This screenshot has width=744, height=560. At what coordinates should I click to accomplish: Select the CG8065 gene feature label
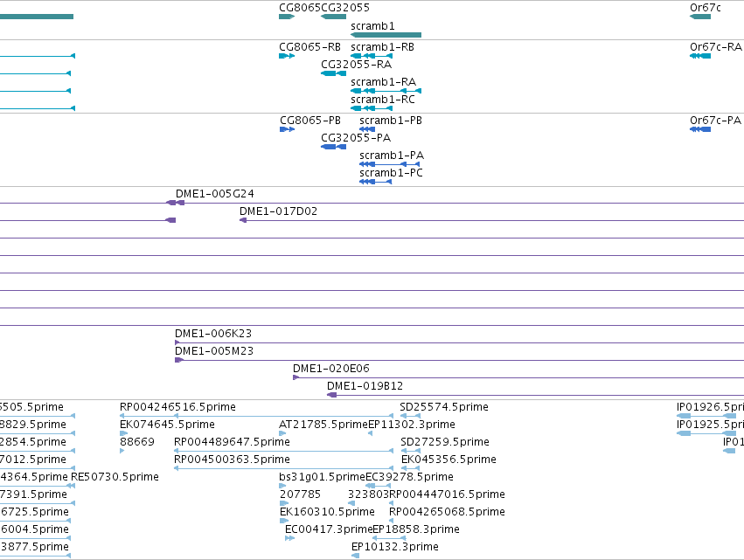coord(300,8)
